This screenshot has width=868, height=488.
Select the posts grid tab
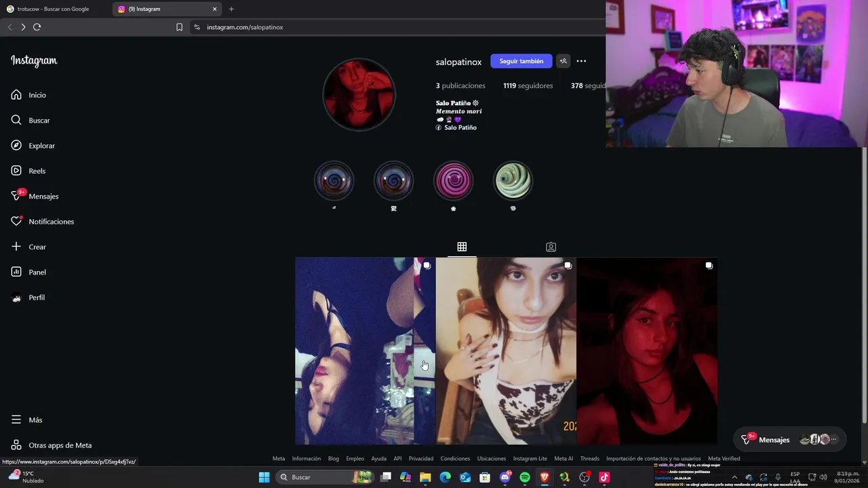coord(462,247)
